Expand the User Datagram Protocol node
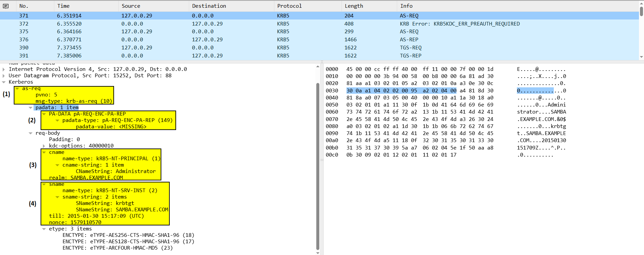644x255 pixels. click(x=4, y=76)
